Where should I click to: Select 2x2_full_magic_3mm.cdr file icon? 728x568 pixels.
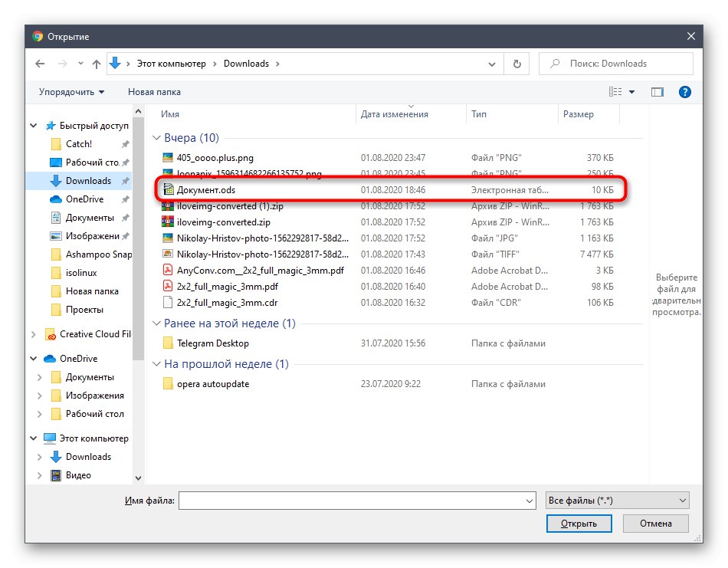coord(168,302)
